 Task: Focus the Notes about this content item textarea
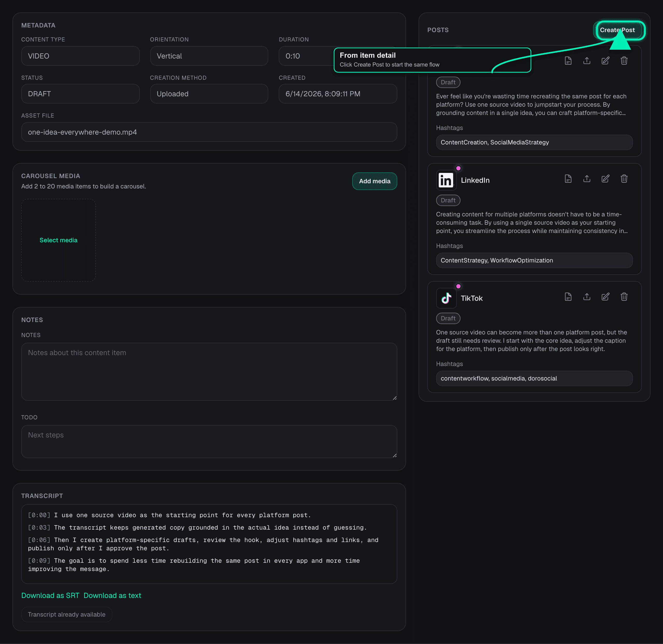[209, 372]
